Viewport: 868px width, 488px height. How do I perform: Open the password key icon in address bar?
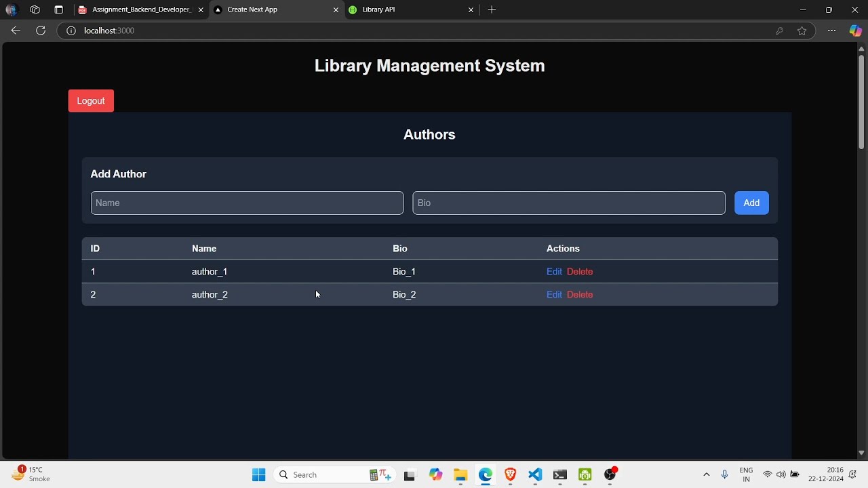click(780, 30)
